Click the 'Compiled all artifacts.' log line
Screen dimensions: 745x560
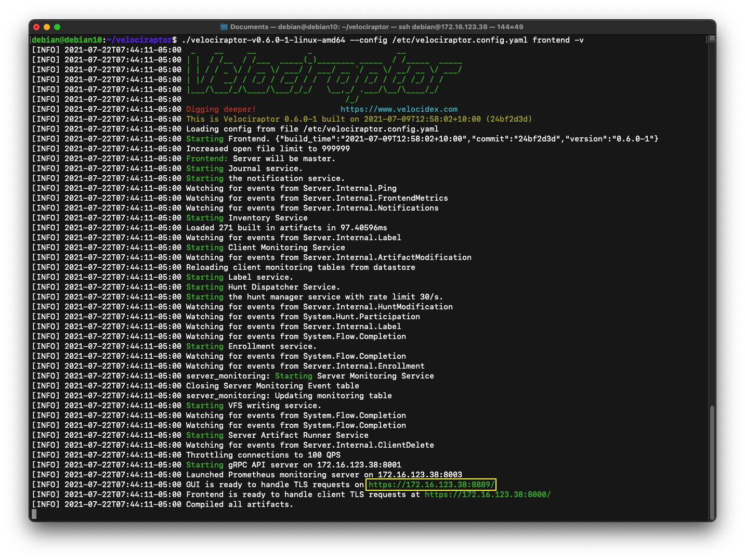pos(240,504)
